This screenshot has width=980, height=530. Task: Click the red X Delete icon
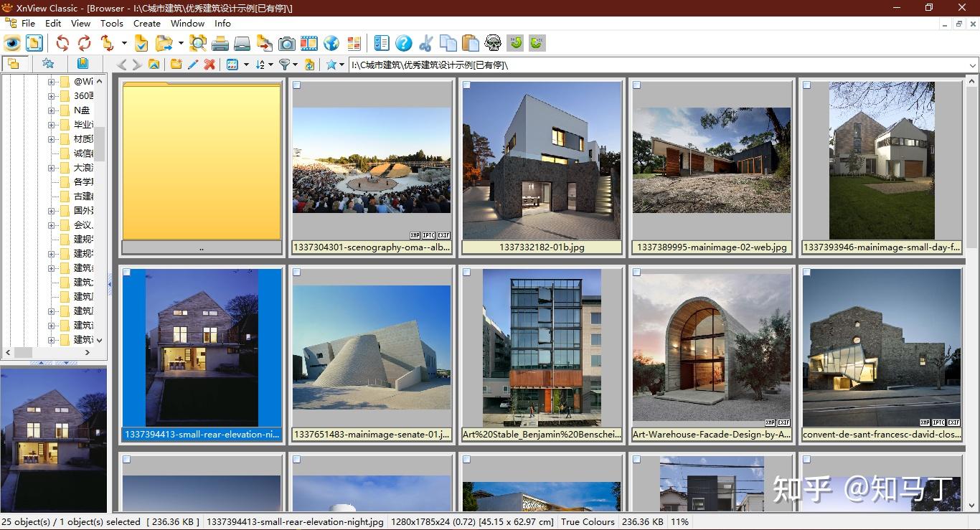pyautogui.click(x=209, y=65)
